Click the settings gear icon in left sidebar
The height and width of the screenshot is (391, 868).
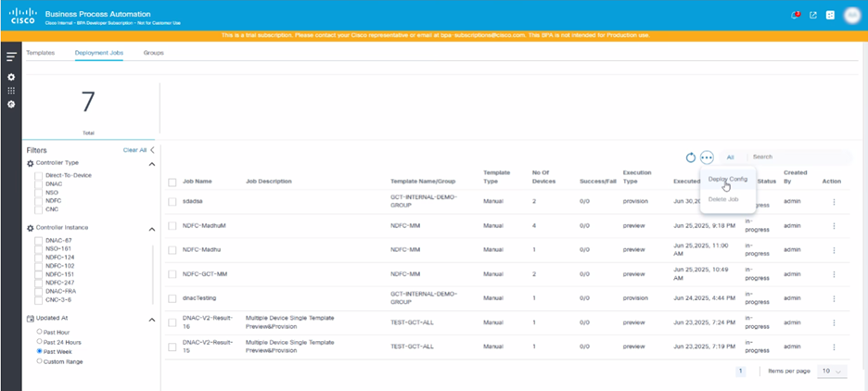tap(11, 77)
